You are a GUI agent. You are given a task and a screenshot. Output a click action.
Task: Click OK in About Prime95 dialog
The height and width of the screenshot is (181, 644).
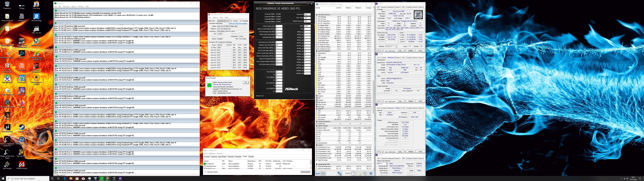[246, 82]
